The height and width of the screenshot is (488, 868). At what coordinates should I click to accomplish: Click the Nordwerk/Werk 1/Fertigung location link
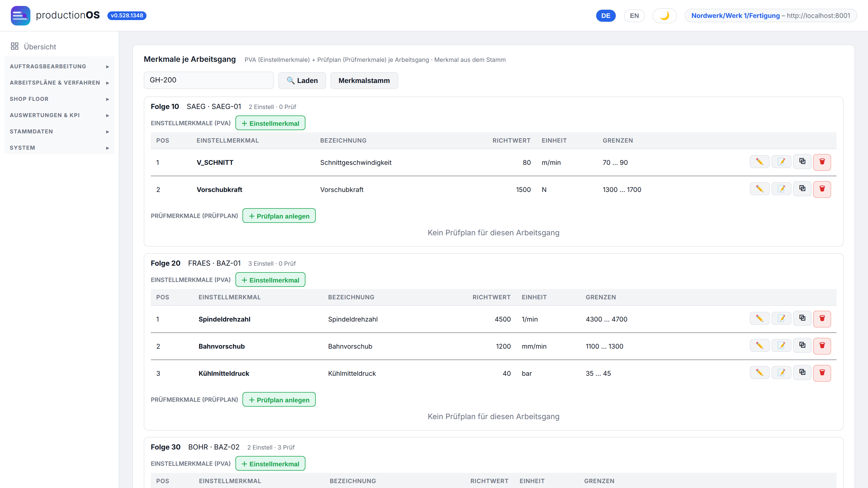[x=736, y=15]
